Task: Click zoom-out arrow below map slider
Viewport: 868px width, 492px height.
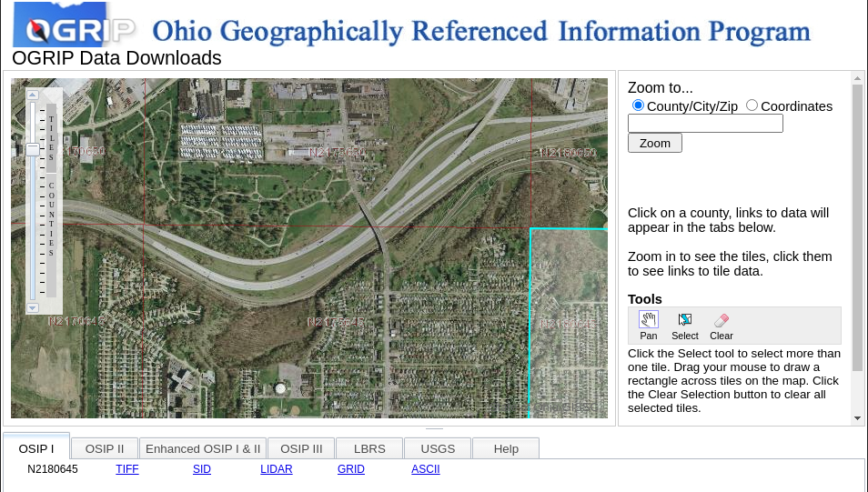Action: click(32, 308)
